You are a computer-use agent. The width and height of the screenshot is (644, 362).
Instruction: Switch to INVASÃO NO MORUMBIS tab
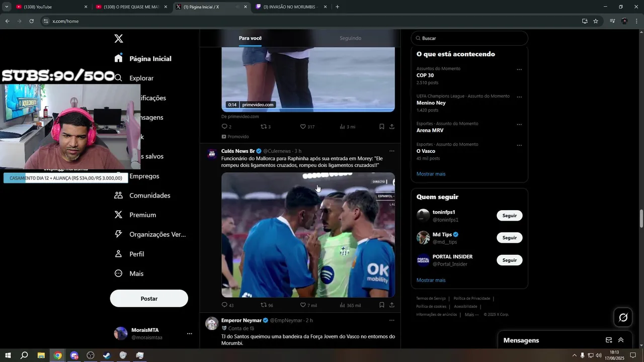point(291,7)
